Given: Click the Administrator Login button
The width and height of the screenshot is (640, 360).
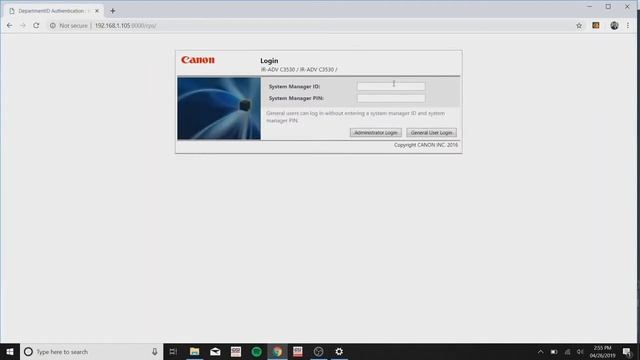Looking at the screenshot, I should [376, 133].
